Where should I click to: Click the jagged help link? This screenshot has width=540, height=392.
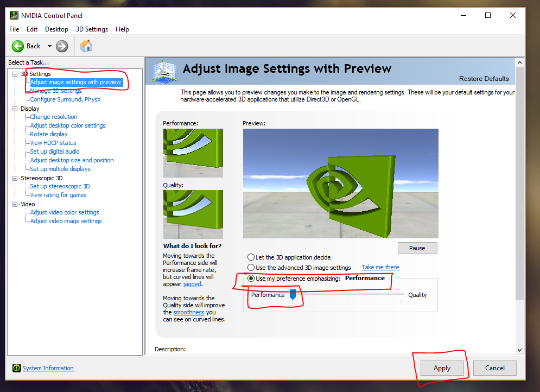tap(192, 284)
